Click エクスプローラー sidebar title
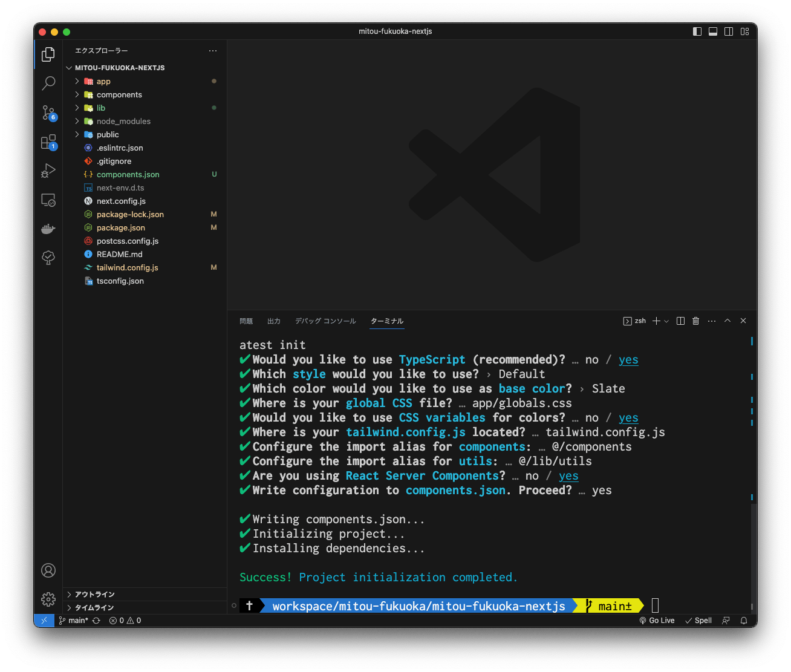This screenshot has width=791, height=672. pyautogui.click(x=102, y=51)
